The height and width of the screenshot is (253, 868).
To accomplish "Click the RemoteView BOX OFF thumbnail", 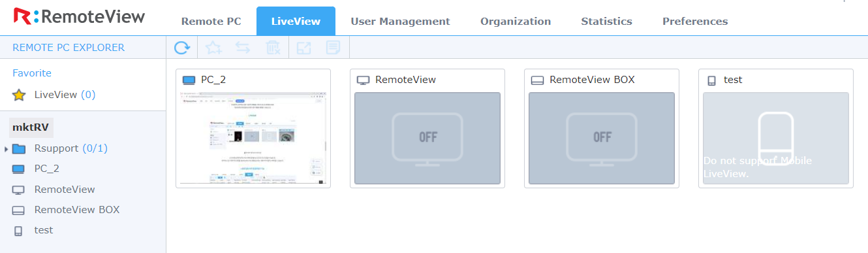I will point(602,139).
